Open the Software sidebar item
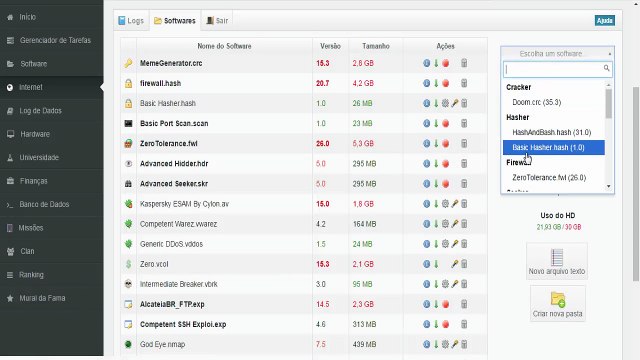This screenshot has width=640, height=360. pos(51,64)
